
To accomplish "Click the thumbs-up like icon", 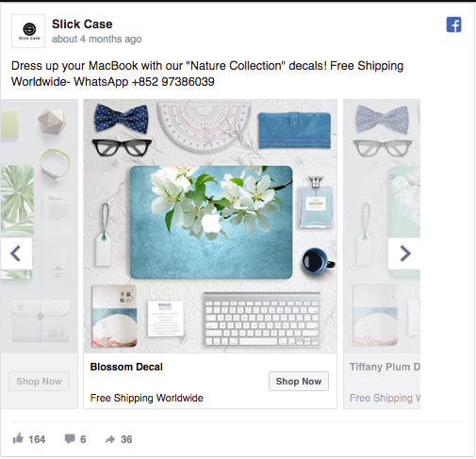I will (18, 438).
